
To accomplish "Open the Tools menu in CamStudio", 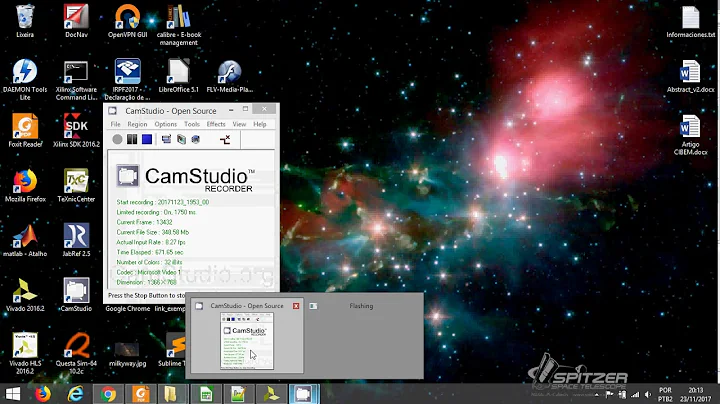I will pyautogui.click(x=191, y=124).
